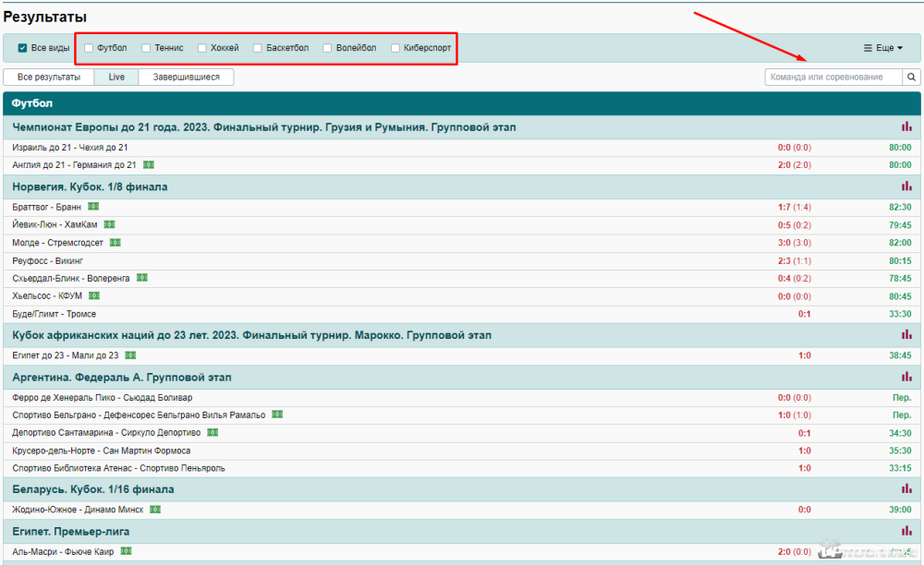Open statistics icon for Чемпионат Европы до 21
The height and width of the screenshot is (565, 924).
coord(906,126)
